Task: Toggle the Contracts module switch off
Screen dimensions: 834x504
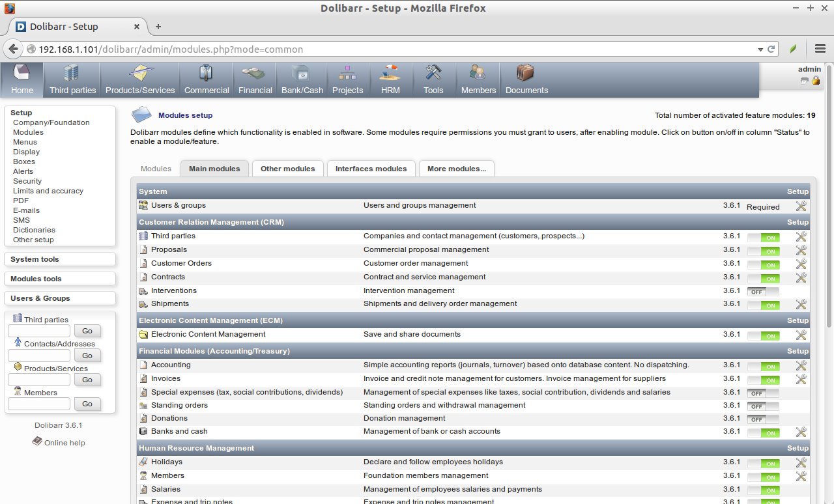Action: coord(763,279)
